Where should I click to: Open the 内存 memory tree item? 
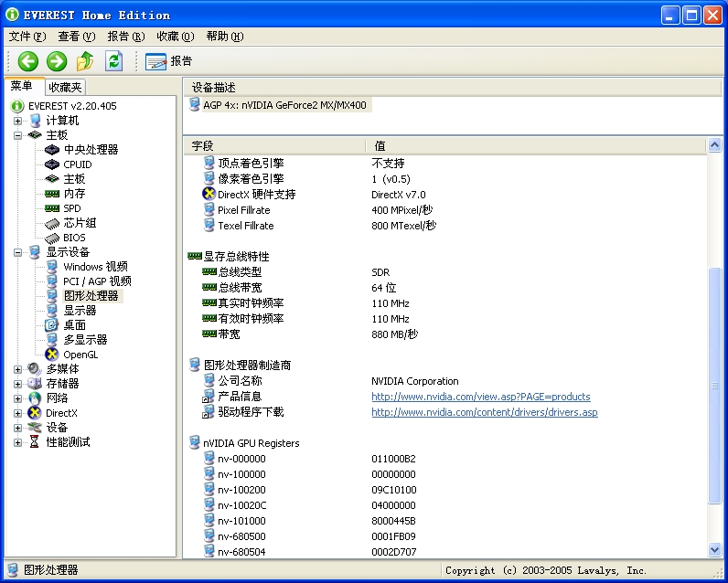pos(74,194)
